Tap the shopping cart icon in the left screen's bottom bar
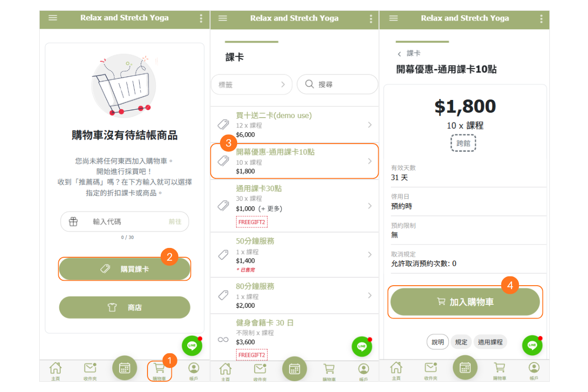This screenshot has width=588, height=392. tap(159, 368)
